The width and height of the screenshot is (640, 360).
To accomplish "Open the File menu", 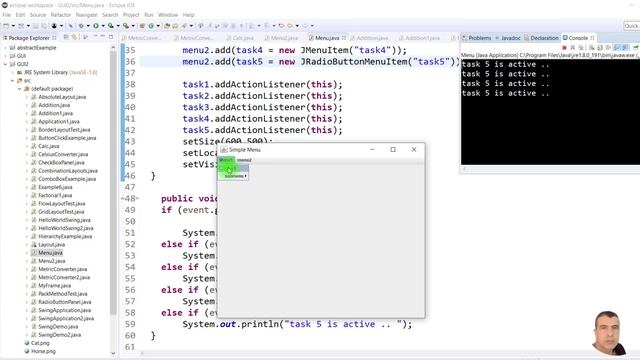I will [7, 15].
